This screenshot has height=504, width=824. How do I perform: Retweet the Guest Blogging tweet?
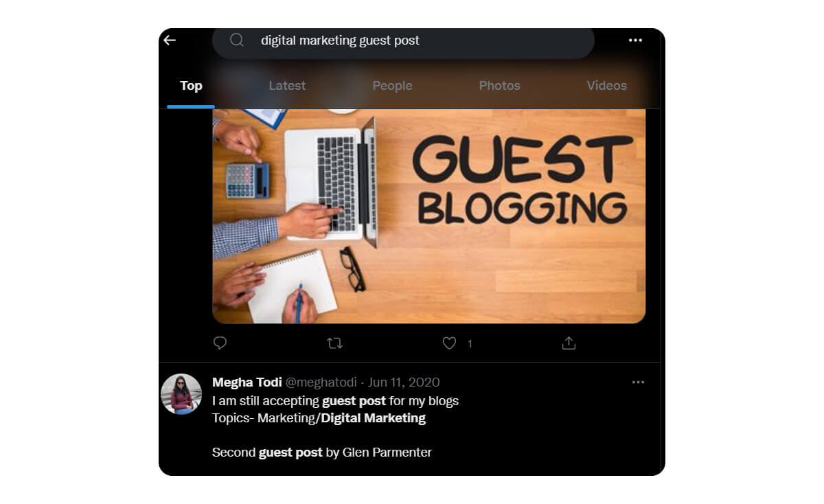(x=335, y=343)
